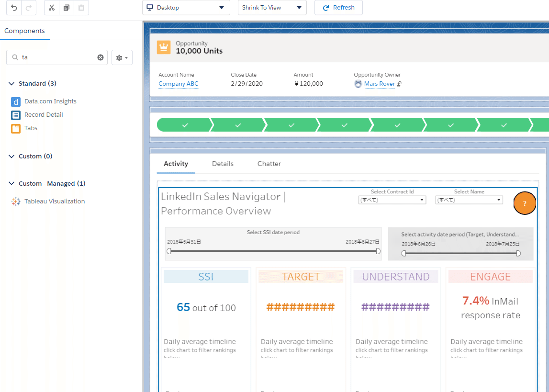Screen dimensions: 549x392
Task: Select the Record Detail component icon
Action: [16, 115]
